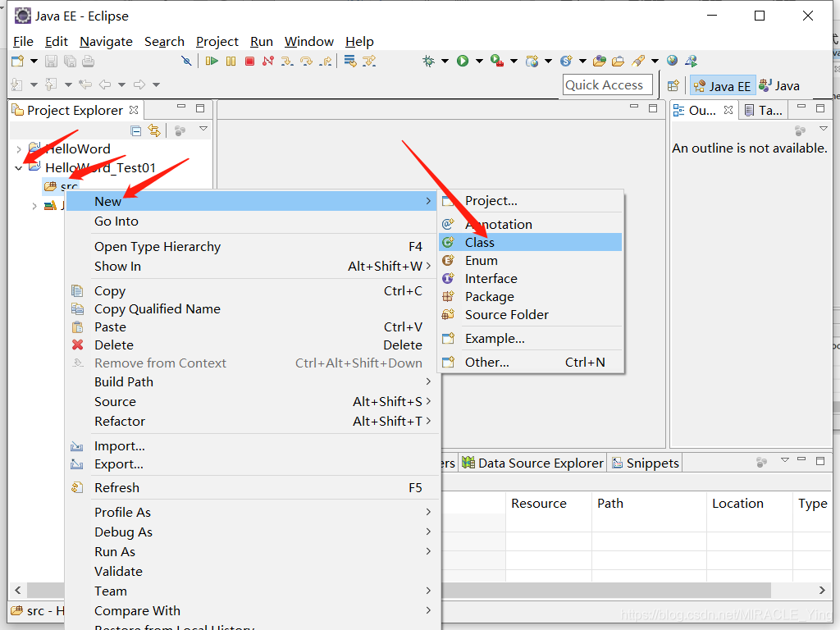The image size is (840, 630).
Task: Expand the HelloWord project node
Action: pos(19,149)
